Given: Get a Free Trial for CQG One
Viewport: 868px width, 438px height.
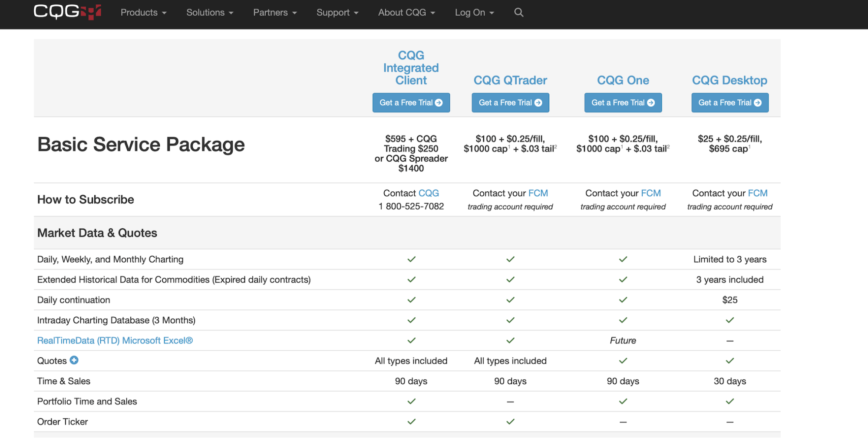Looking at the screenshot, I should 623,103.
